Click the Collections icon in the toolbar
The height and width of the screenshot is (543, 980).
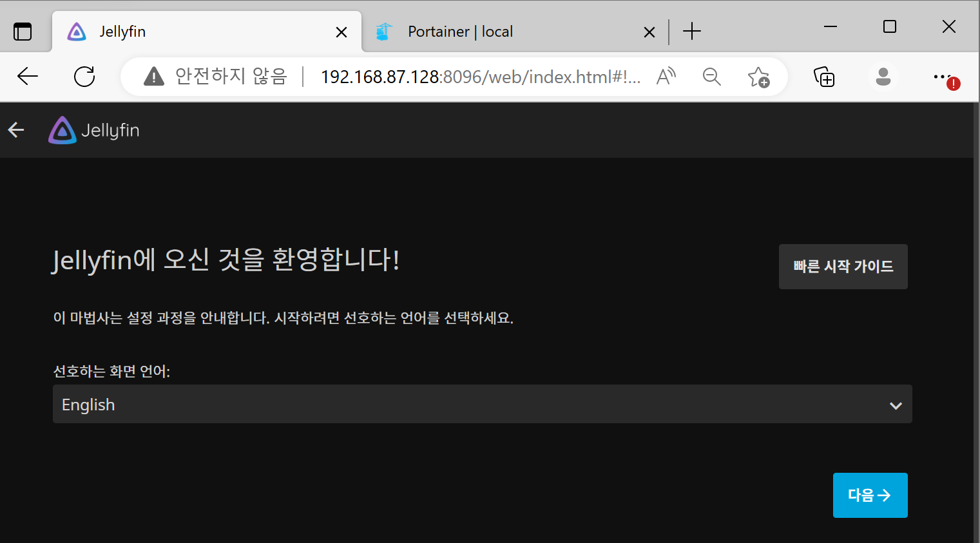[x=824, y=77]
